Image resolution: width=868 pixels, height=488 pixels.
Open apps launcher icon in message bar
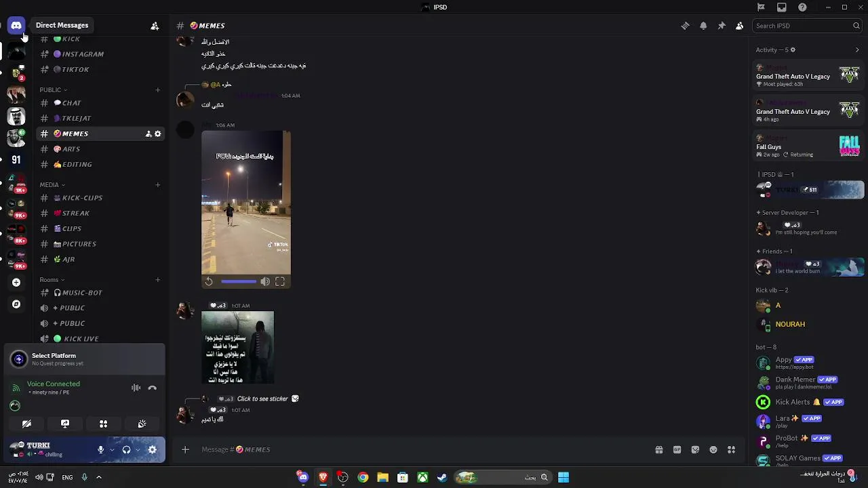731,449
